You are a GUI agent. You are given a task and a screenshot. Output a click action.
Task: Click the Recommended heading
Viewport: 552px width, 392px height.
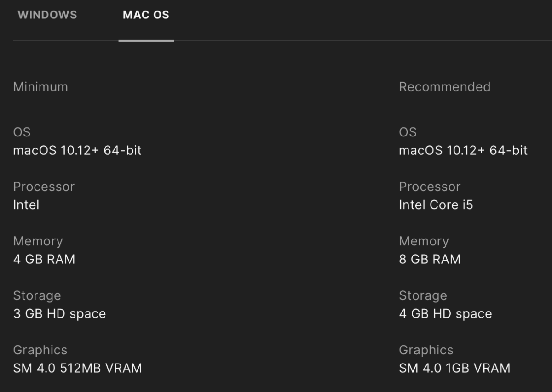click(444, 87)
